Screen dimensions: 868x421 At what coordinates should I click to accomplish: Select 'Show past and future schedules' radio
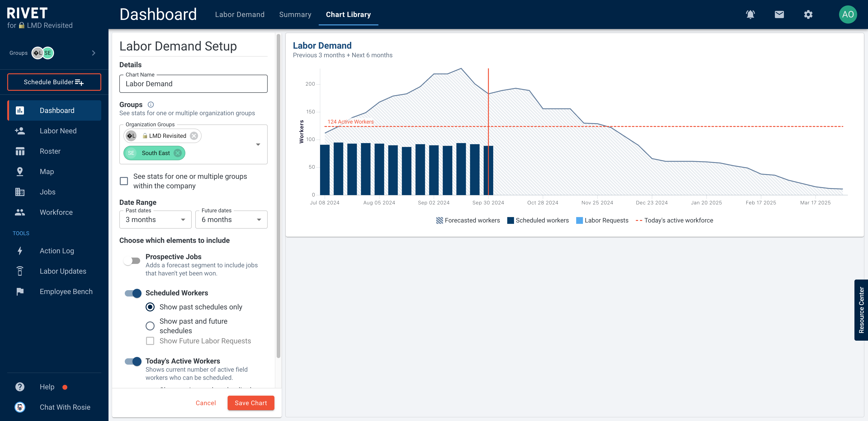[150, 326]
